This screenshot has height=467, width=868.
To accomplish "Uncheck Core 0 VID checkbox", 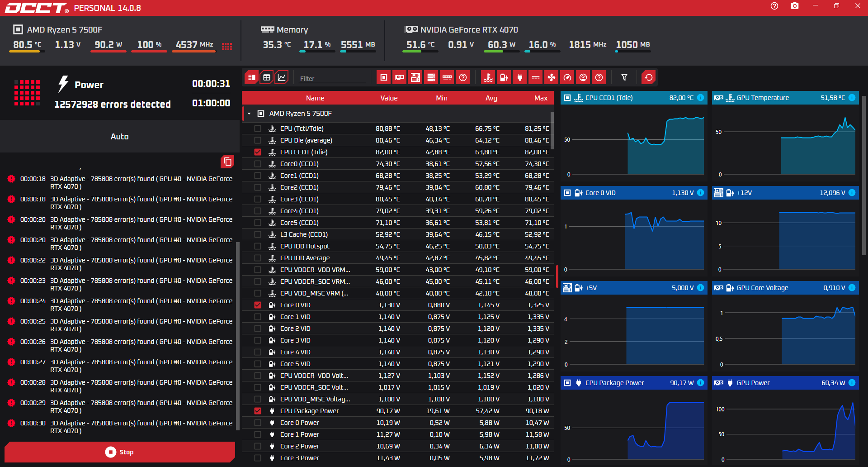I will 258,305.
